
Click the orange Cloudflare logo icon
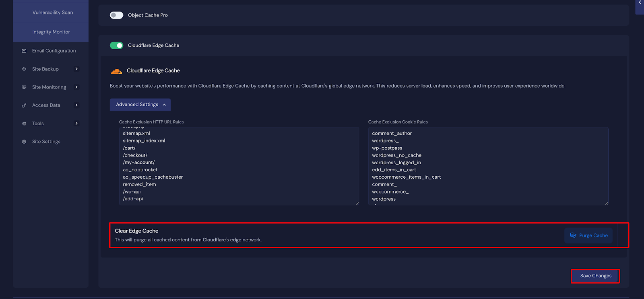[116, 71]
